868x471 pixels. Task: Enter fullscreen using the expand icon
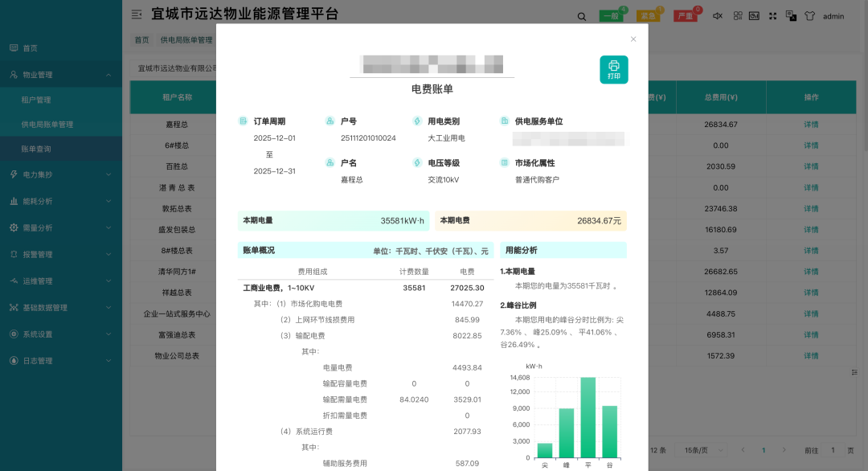pyautogui.click(x=772, y=15)
